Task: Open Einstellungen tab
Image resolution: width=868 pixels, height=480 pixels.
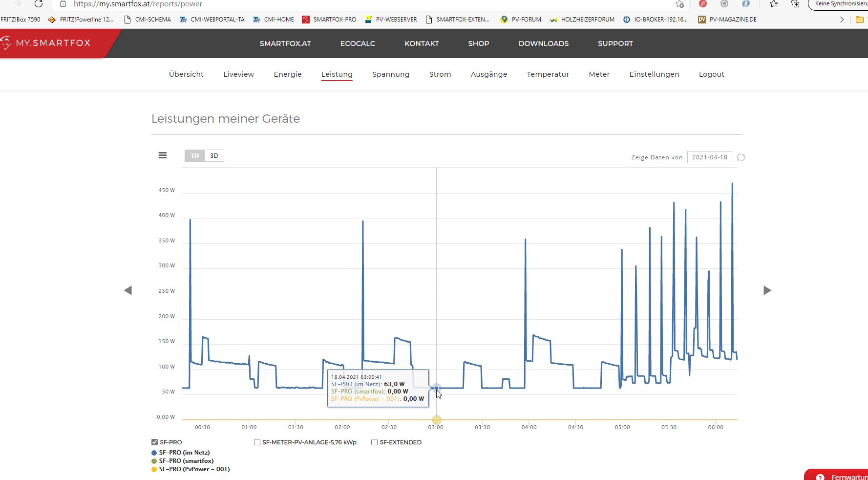Action: click(x=654, y=74)
